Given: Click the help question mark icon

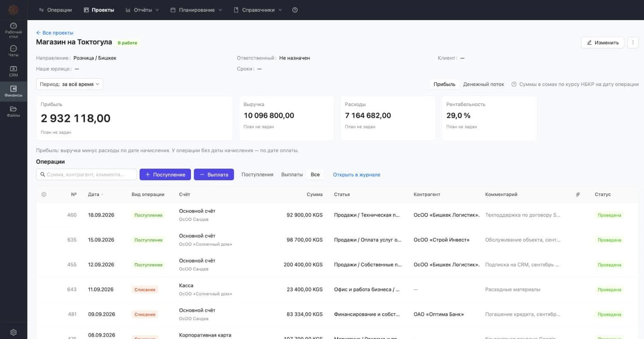Looking at the screenshot, I should [295, 10].
